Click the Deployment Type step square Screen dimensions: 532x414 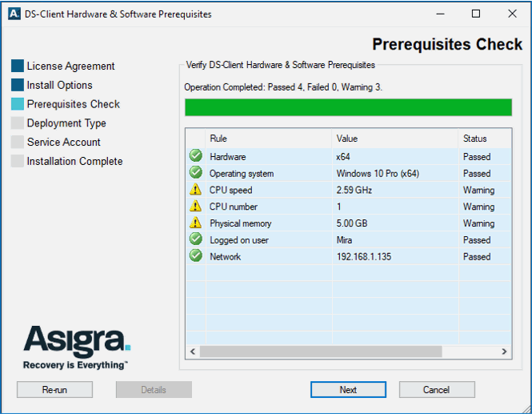(x=18, y=123)
